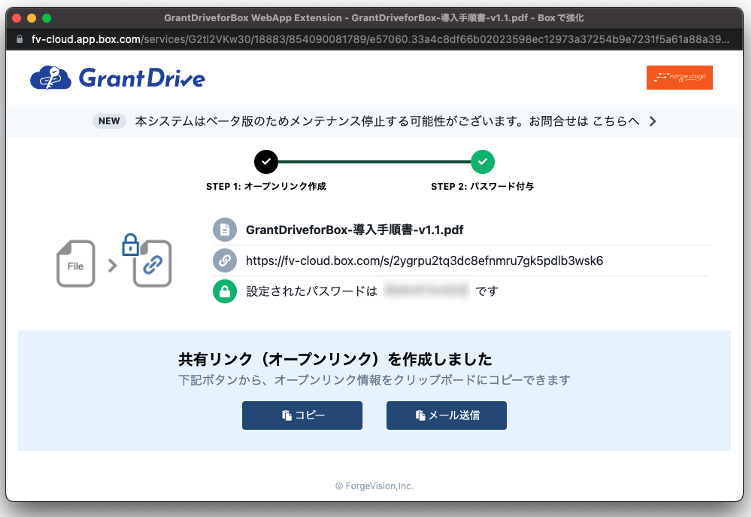The width and height of the screenshot is (751, 517).
Task: Select the STEP 2 green checkmark circle
Action: (x=482, y=162)
